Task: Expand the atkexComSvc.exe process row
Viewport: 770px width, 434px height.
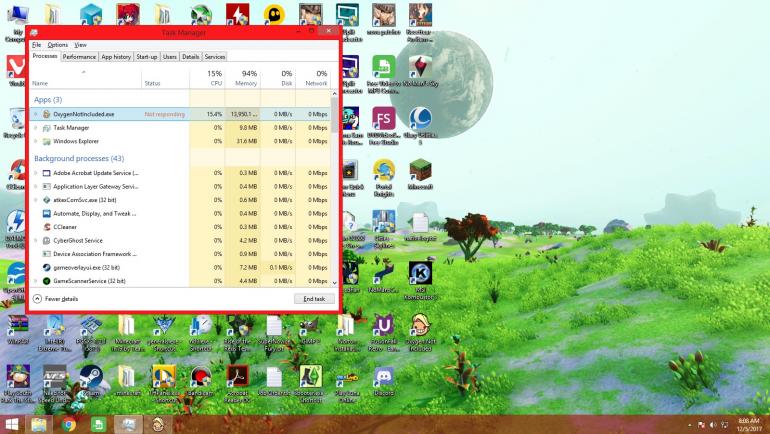Action: point(36,200)
